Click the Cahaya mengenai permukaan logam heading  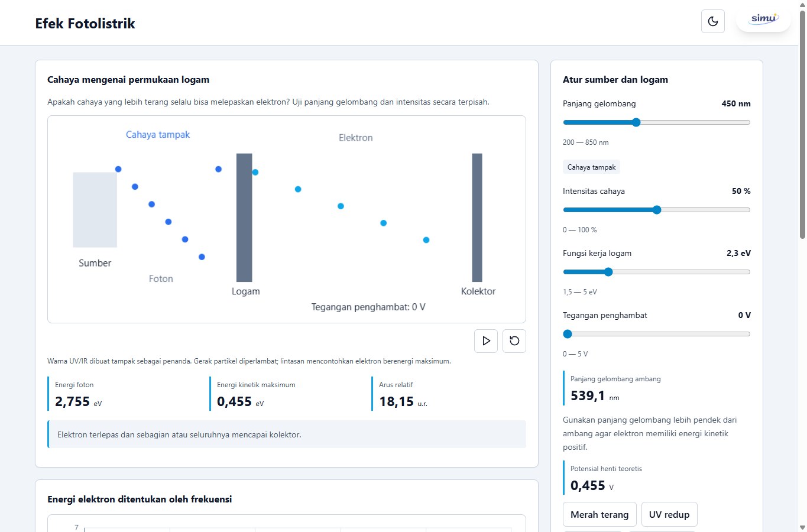coord(128,80)
